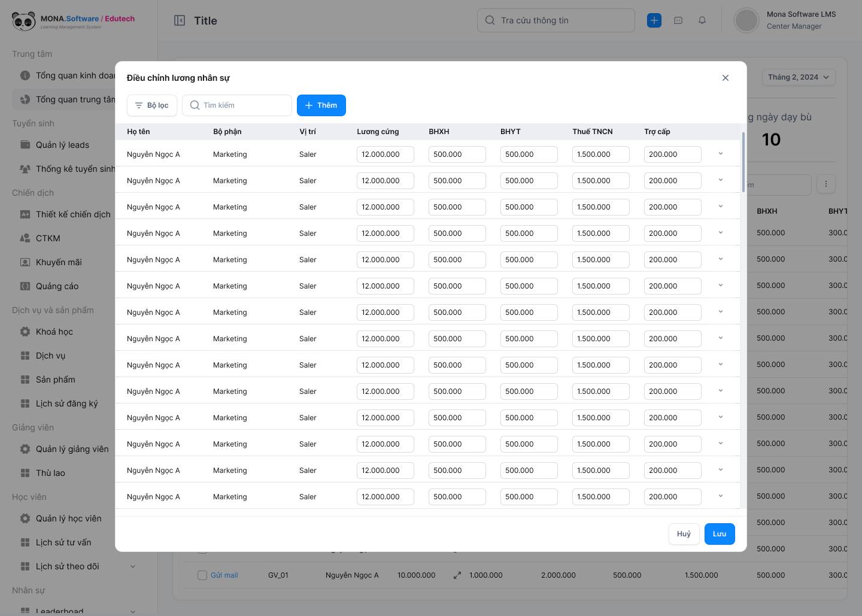The height and width of the screenshot is (616, 862).
Task: Click the Tổng quan trung tâm sidebar icon
Action: [25, 99]
